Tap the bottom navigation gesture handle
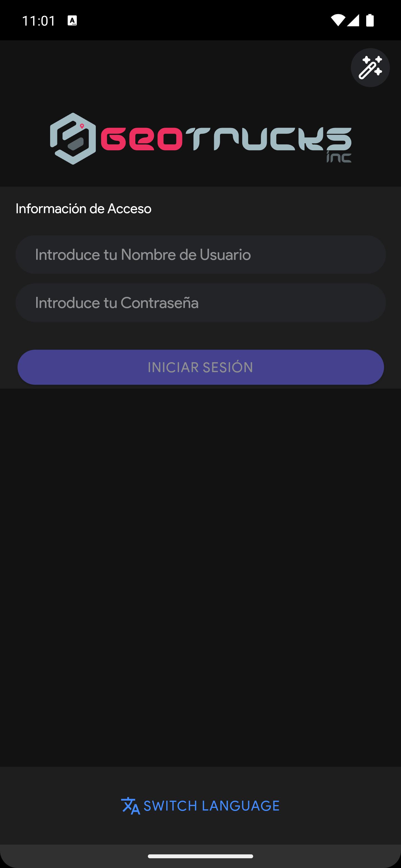The height and width of the screenshot is (868, 401). pos(200,856)
